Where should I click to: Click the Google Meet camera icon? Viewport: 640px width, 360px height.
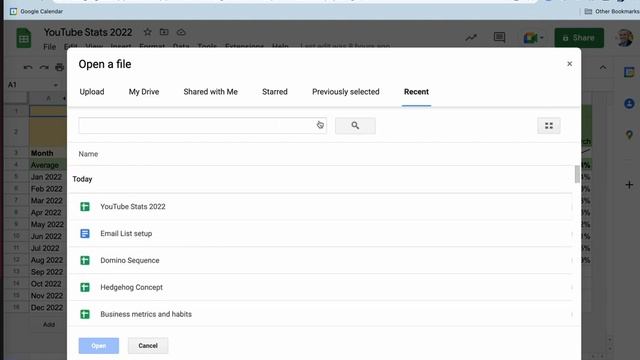point(530,38)
